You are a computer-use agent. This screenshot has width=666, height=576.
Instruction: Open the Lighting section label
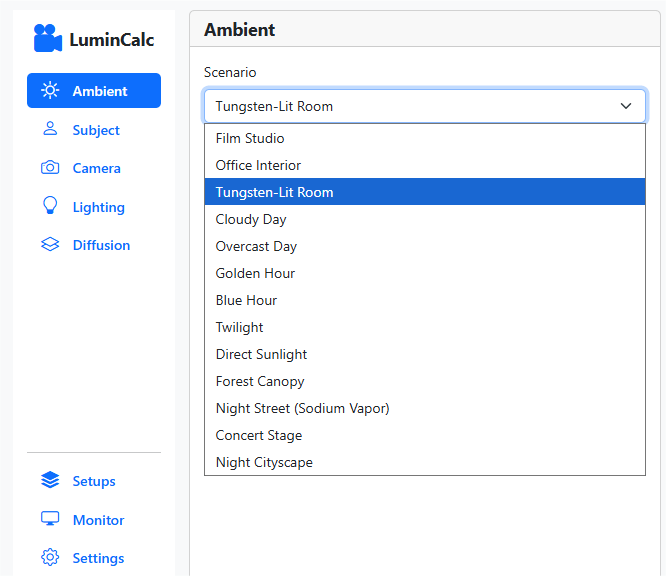[x=98, y=207]
